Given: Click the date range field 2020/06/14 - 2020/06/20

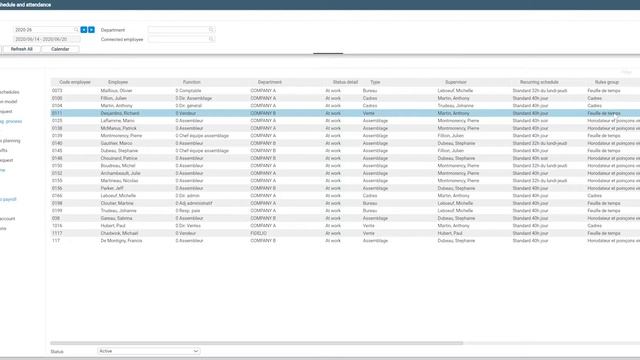Looking at the screenshot, I should tap(47, 39).
